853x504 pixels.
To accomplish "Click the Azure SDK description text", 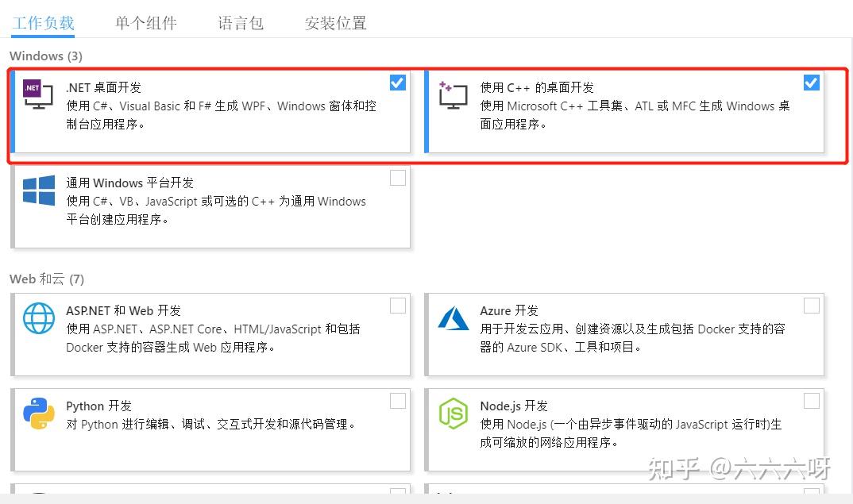I will point(632,337).
